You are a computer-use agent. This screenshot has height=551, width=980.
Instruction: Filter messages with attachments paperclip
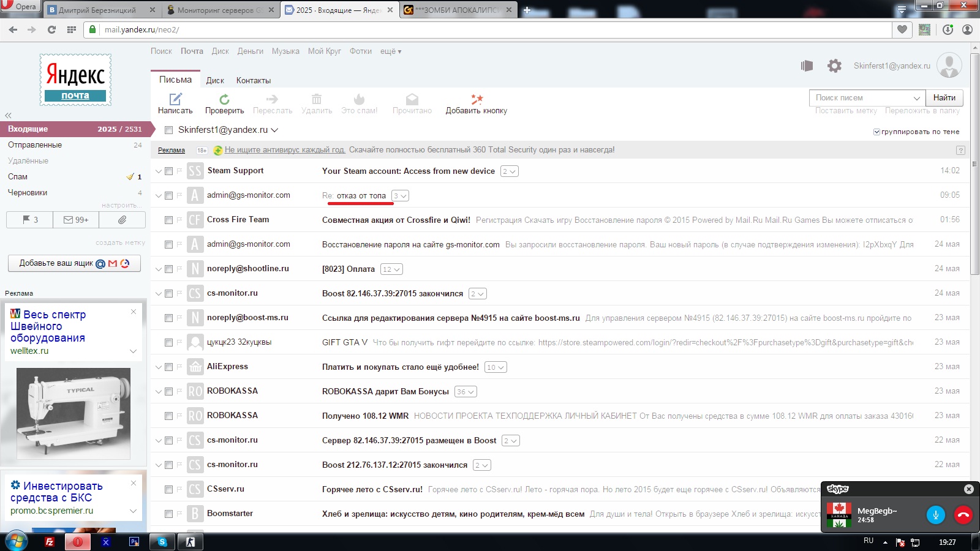coord(122,219)
